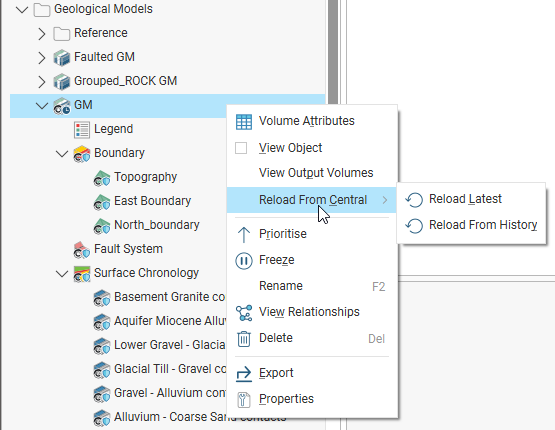Click the Delete trash can icon

[x=244, y=339]
